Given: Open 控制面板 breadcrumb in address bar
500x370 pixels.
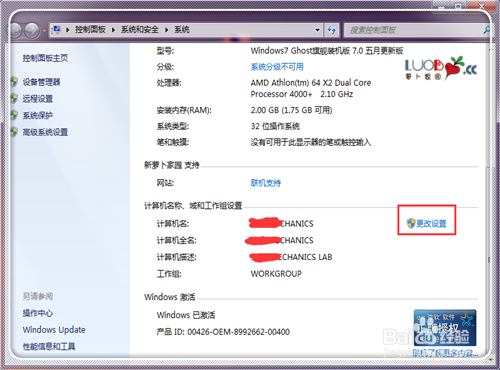Looking at the screenshot, I should click(90, 30).
